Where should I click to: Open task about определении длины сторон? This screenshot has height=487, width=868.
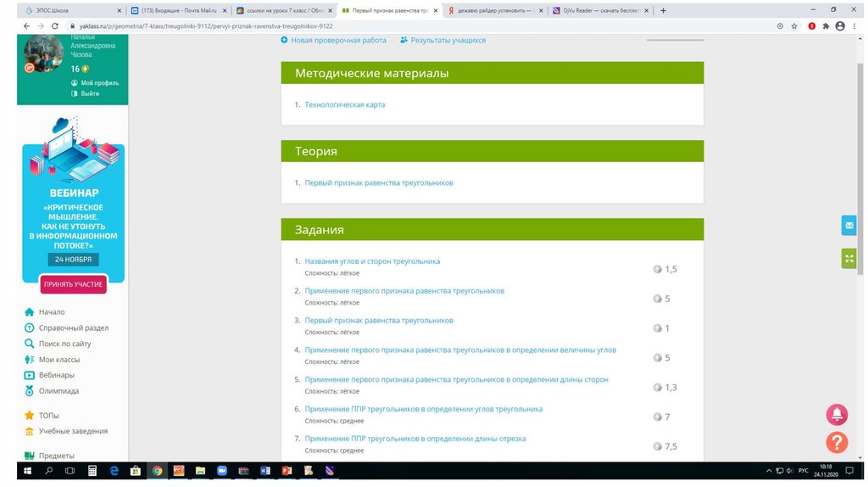(x=456, y=379)
